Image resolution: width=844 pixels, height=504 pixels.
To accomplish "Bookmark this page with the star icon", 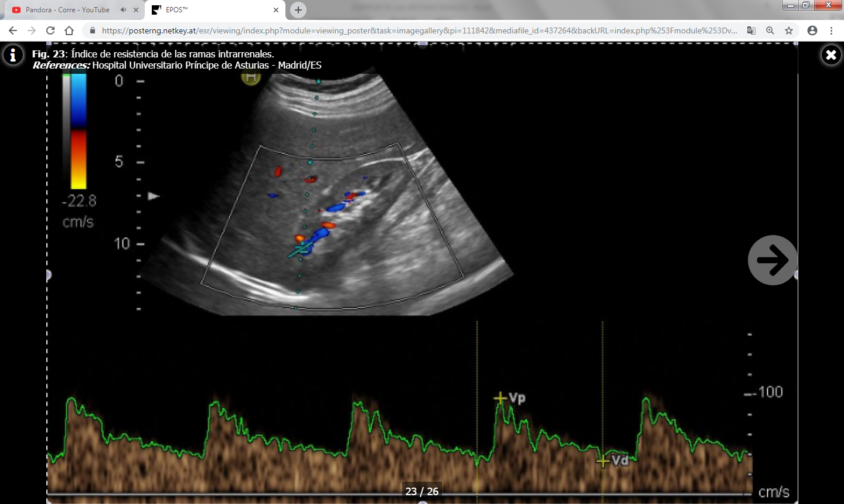I will tap(789, 30).
